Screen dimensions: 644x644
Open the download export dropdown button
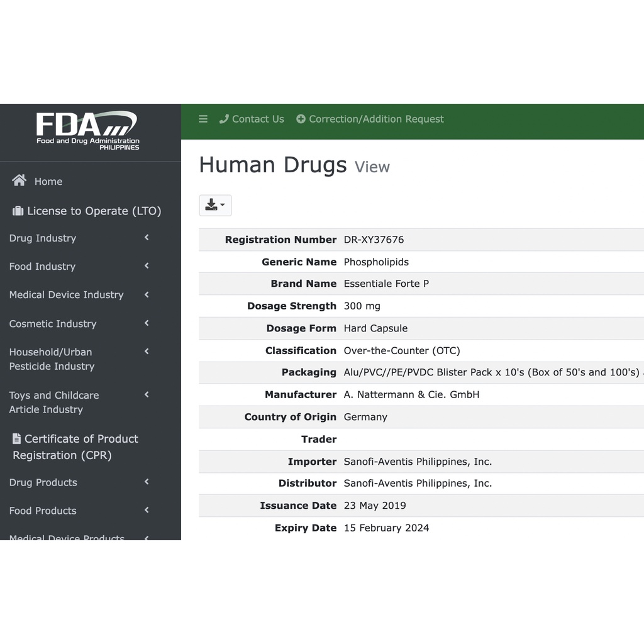215,205
